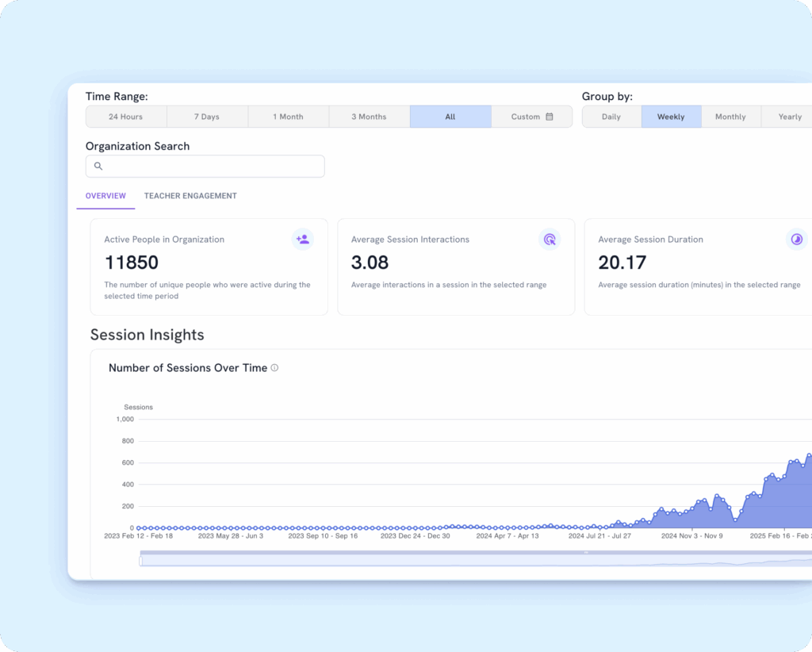Screen dimensions: 812x652
Task: Select the 24 Hours time range
Action: coord(126,117)
